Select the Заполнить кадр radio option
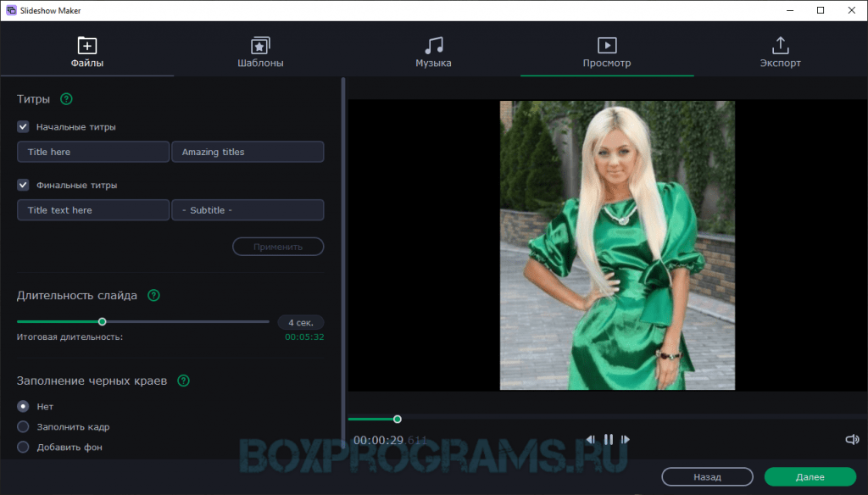This screenshot has width=868, height=495. tap(23, 427)
